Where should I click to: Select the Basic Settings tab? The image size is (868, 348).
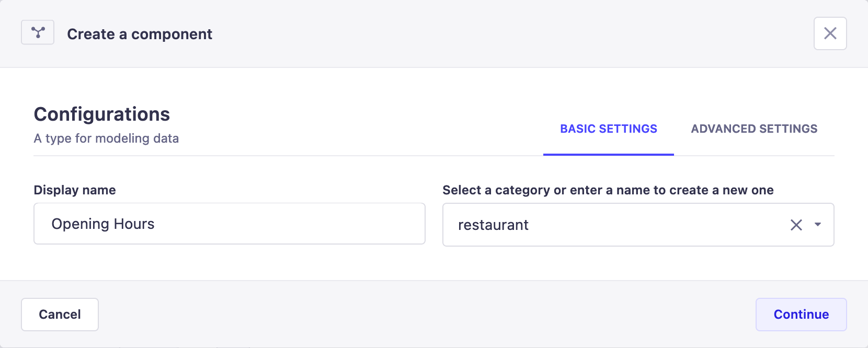pyautogui.click(x=608, y=129)
